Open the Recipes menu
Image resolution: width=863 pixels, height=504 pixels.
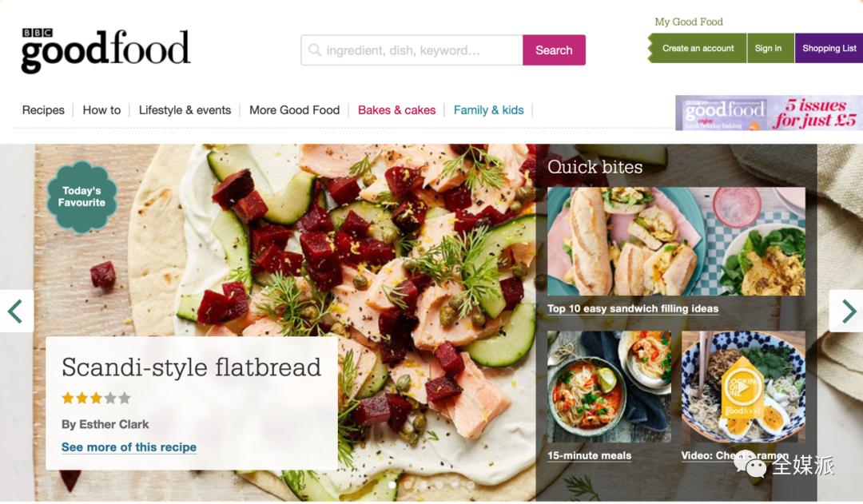click(x=43, y=110)
